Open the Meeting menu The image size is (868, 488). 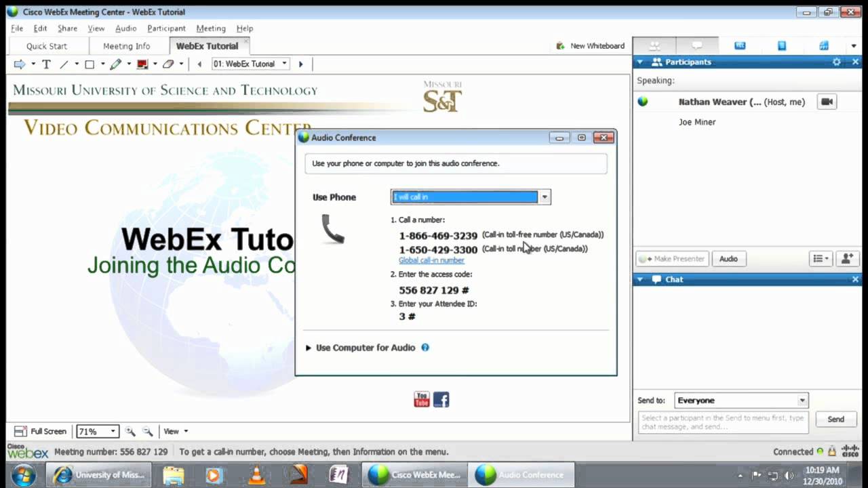coord(211,28)
